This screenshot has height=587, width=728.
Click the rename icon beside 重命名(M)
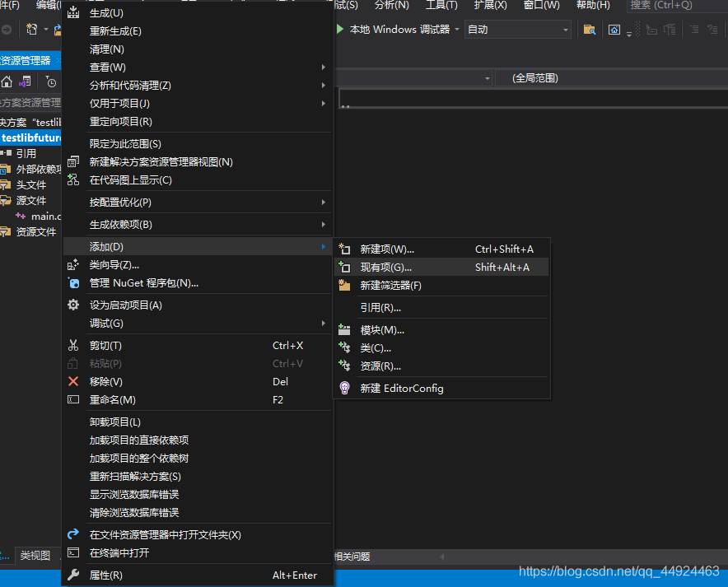73,399
